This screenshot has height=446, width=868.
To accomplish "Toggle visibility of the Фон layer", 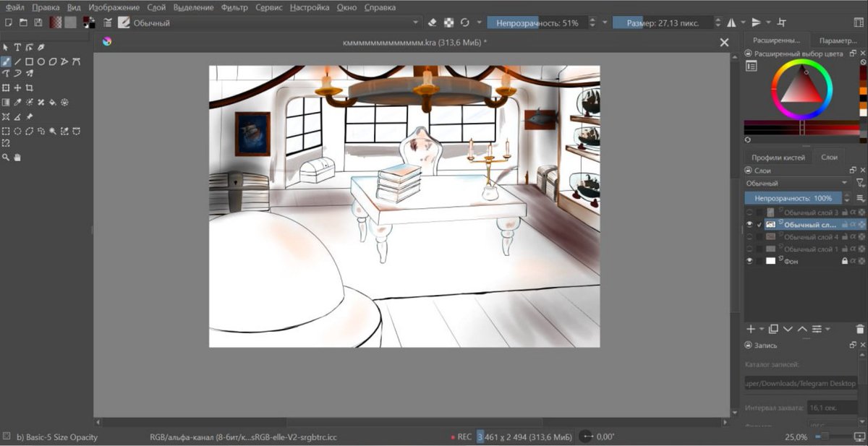I will coord(749,260).
